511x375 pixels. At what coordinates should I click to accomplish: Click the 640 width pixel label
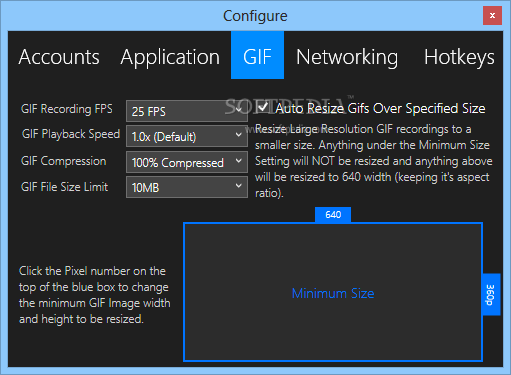point(333,214)
